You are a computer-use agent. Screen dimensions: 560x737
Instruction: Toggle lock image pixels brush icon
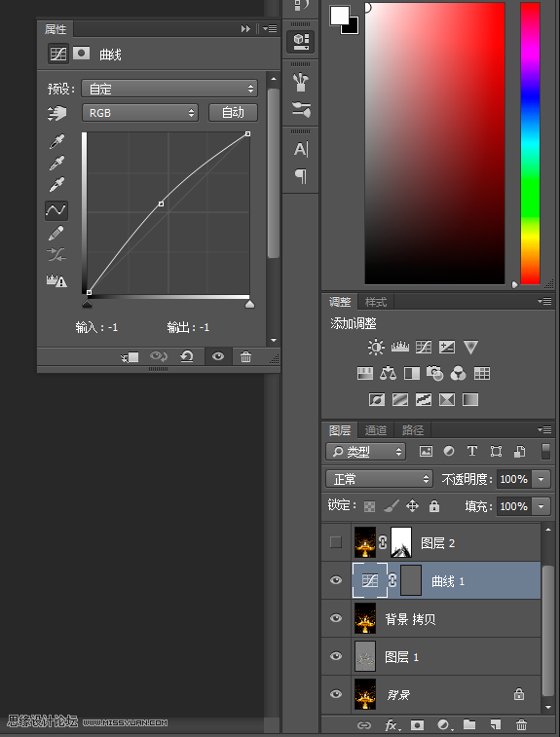click(392, 505)
